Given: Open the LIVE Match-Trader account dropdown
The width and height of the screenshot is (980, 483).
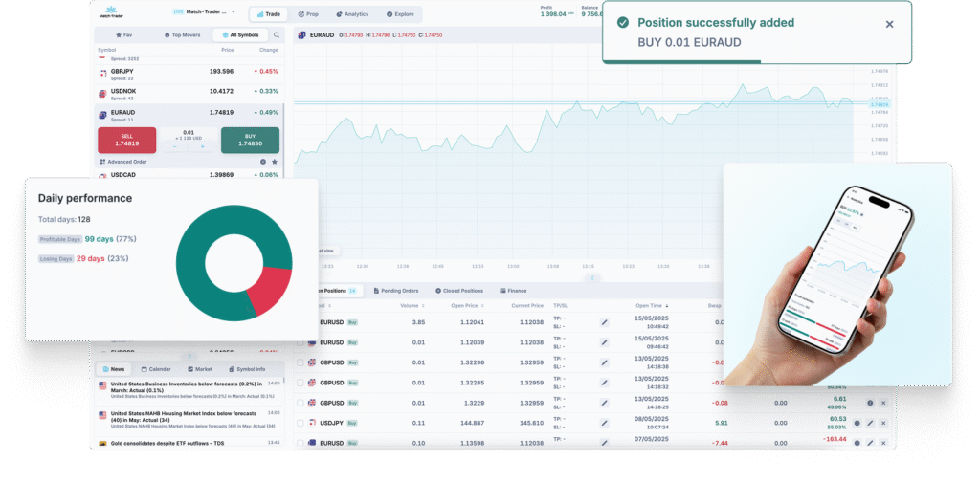Looking at the screenshot, I should (204, 11).
